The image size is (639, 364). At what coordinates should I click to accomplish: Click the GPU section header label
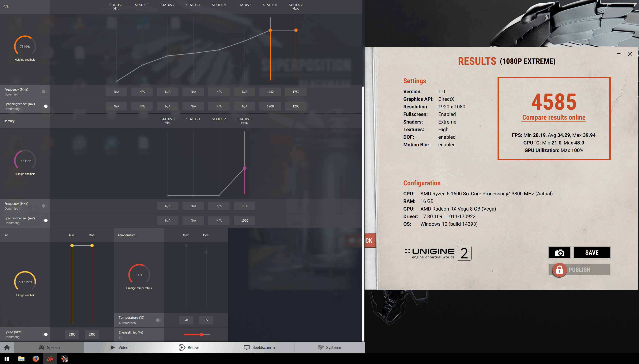click(6, 7)
